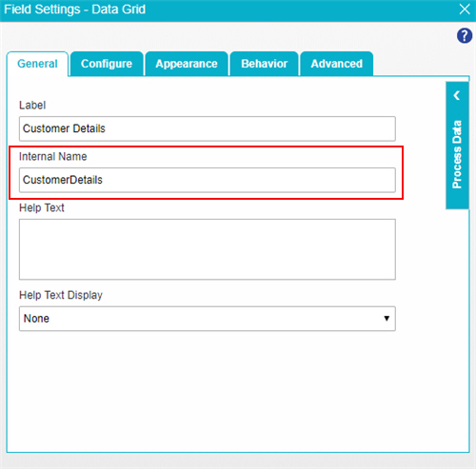Click the Label field caption
This screenshot has width=476, height=469.
pos(32,105)
